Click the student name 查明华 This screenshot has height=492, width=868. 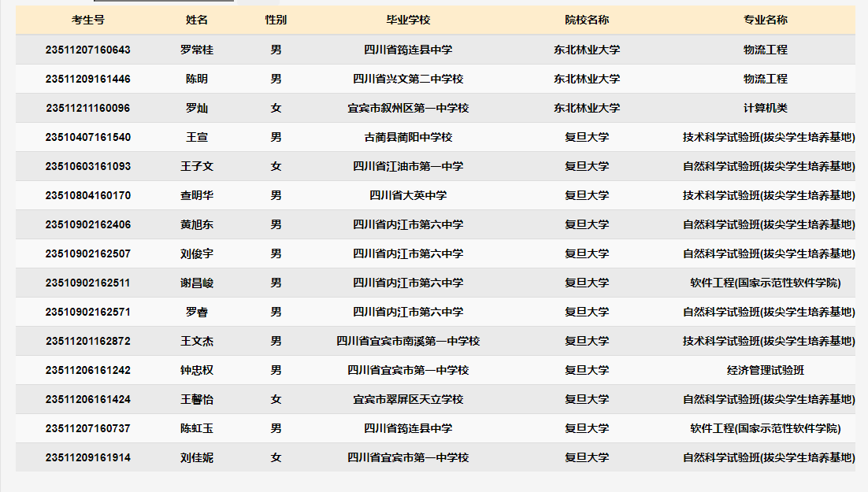(196, 195)
